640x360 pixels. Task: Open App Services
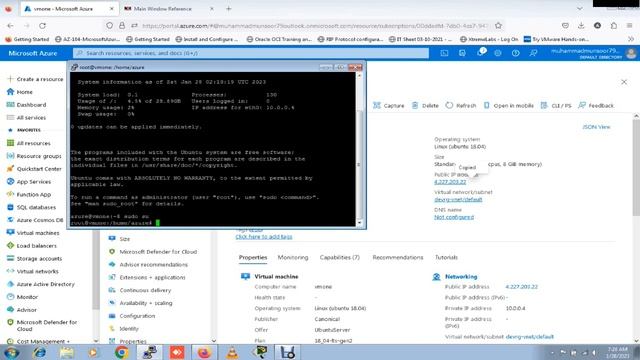point(29,182)
